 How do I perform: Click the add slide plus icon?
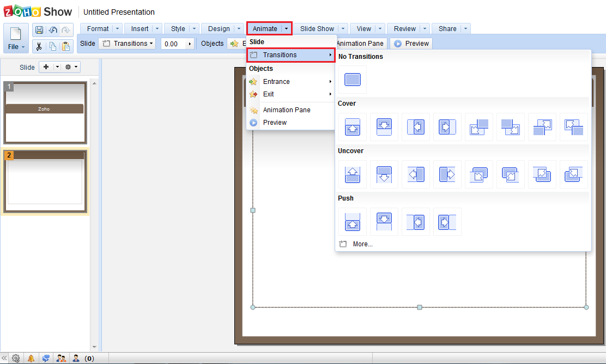[46, 67]
